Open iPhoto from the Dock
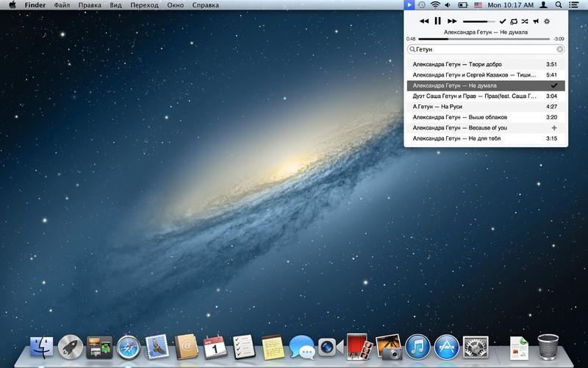The width and height of the screenshot is (588, 368). 389,347
